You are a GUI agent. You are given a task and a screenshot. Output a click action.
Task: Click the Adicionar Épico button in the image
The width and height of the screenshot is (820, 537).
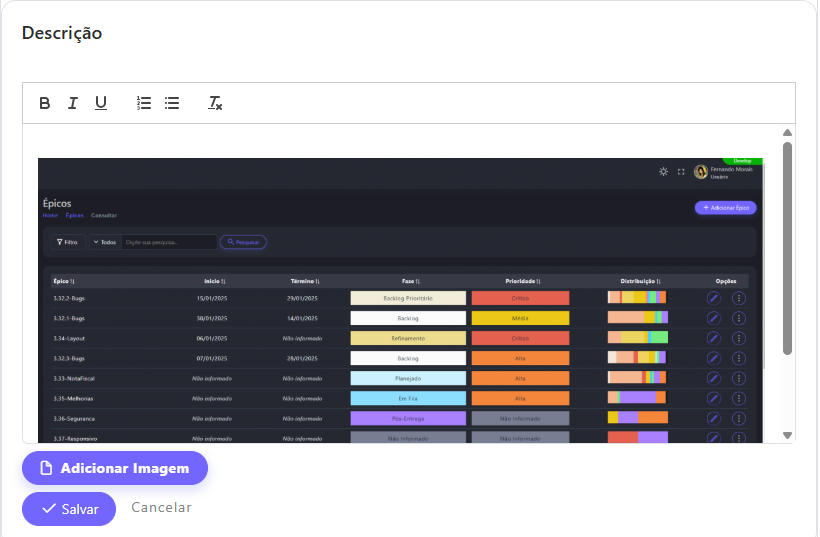coord(725,208)
